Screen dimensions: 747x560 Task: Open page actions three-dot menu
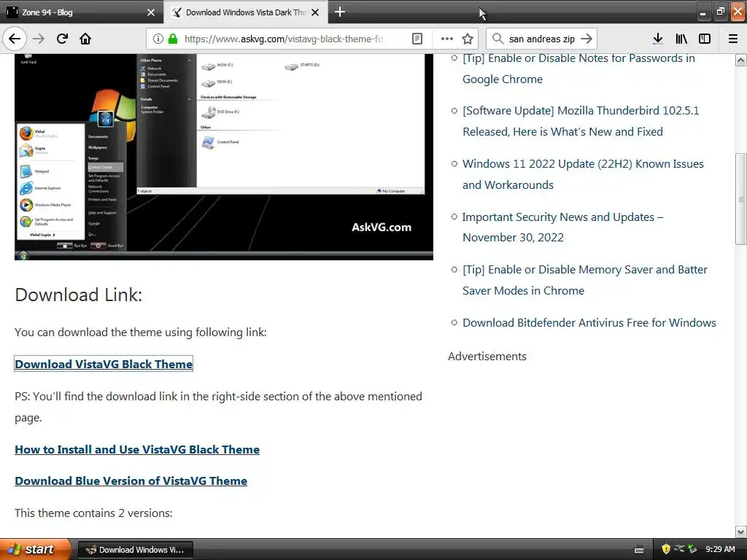point(446,39)
